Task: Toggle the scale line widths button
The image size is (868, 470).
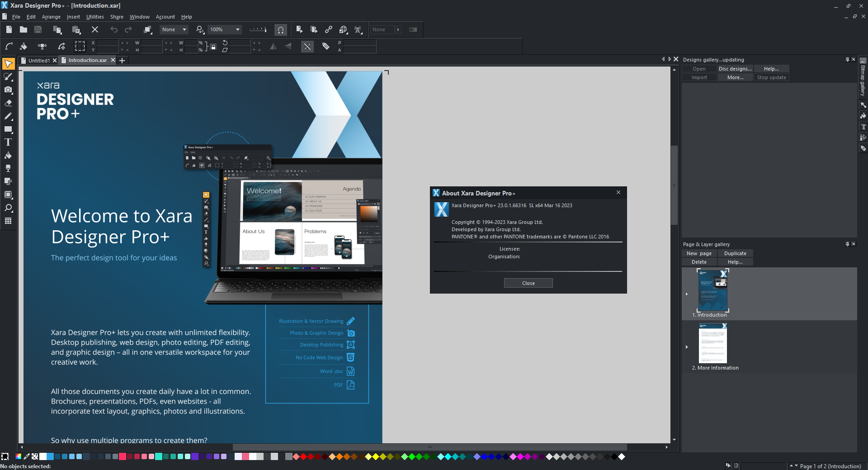Action: (307, 46)
